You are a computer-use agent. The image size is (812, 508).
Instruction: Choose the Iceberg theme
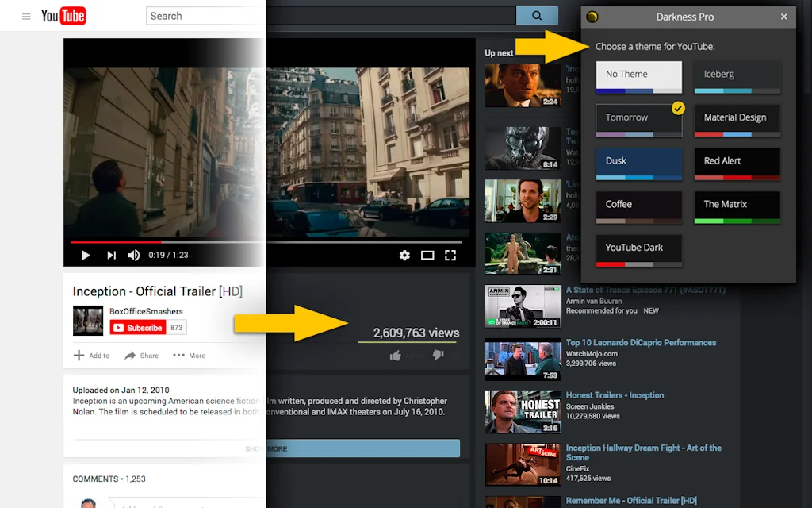[x=737, y=76]
